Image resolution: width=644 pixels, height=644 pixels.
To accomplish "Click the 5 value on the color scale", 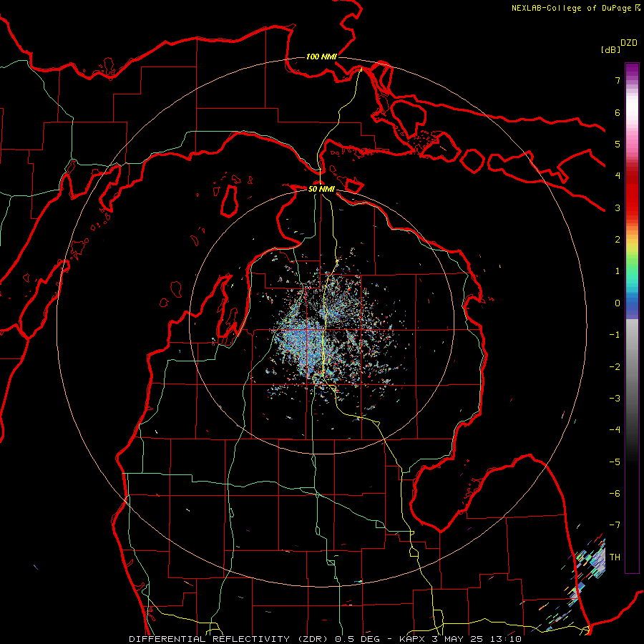I will pyautogui.click(x=618, y=144).
